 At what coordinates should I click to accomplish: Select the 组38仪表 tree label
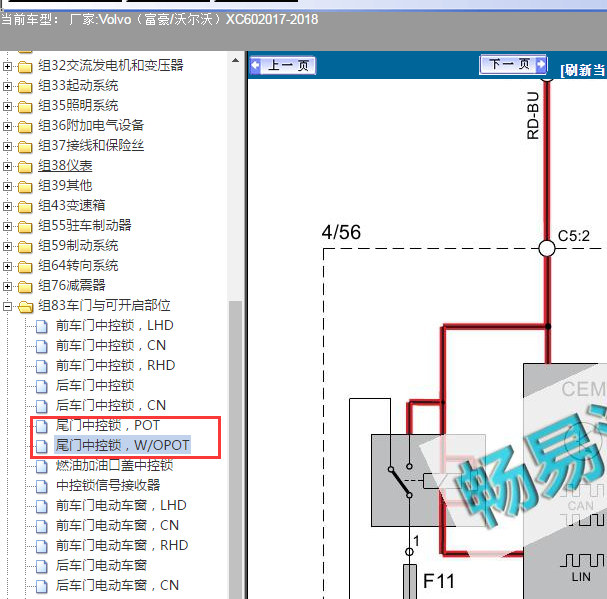pos(65,166)
